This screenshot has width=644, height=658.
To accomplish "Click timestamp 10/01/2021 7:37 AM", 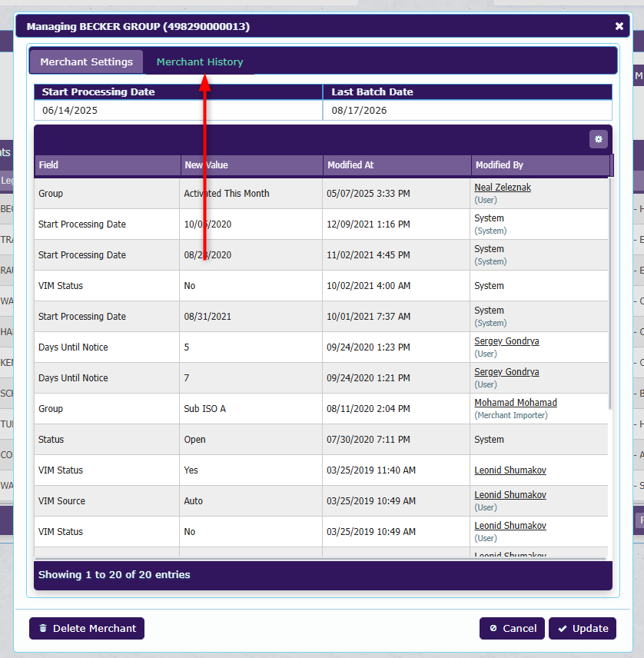I will (x=368, y=317).
